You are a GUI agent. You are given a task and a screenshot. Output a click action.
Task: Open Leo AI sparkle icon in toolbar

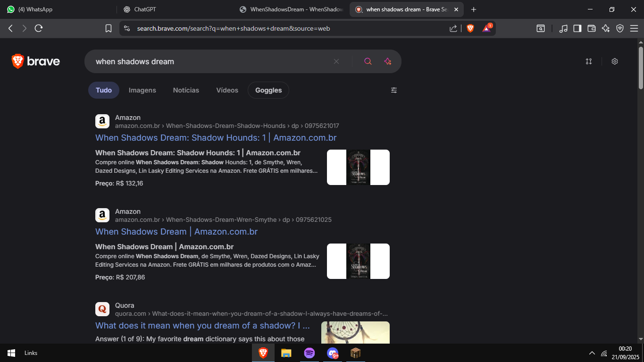coord(606,28)
